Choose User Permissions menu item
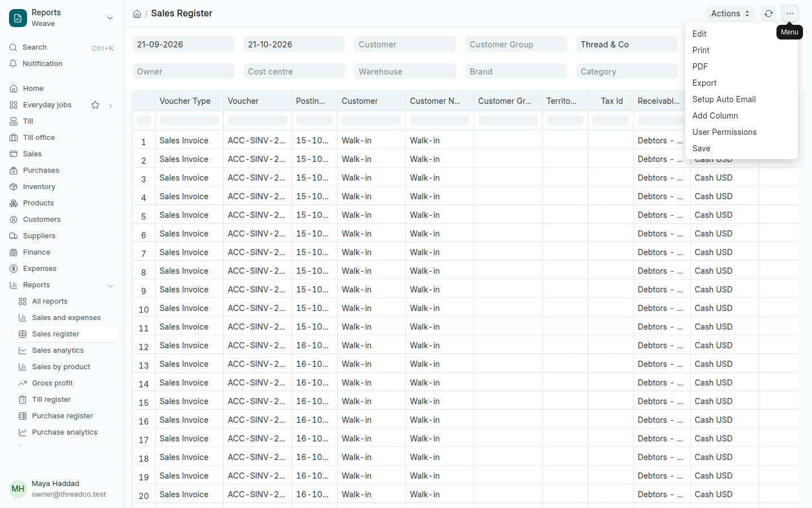Viewport: 812px width, 508px height. [x=741, y=132]
